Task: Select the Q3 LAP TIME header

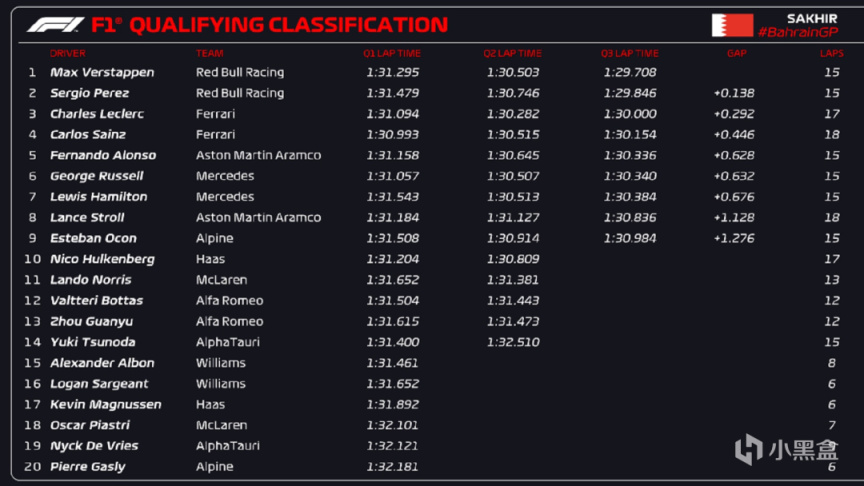Action: point(630,53)
